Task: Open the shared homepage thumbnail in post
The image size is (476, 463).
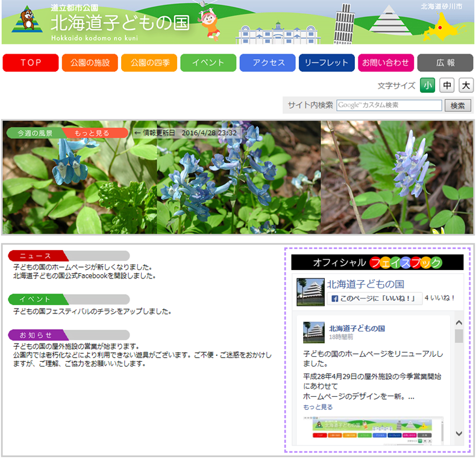Action: pyautogui.click(x=372, y=429)
